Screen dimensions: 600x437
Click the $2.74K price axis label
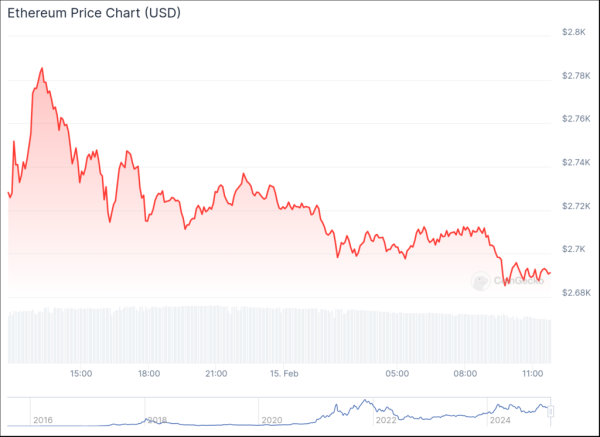point(574,162)
